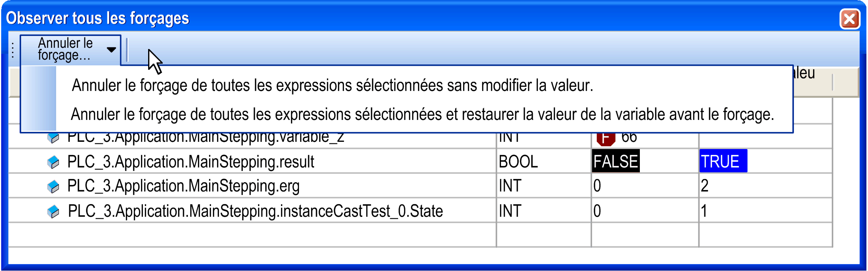Choose unforce and restore variable value option

(422, 115)
